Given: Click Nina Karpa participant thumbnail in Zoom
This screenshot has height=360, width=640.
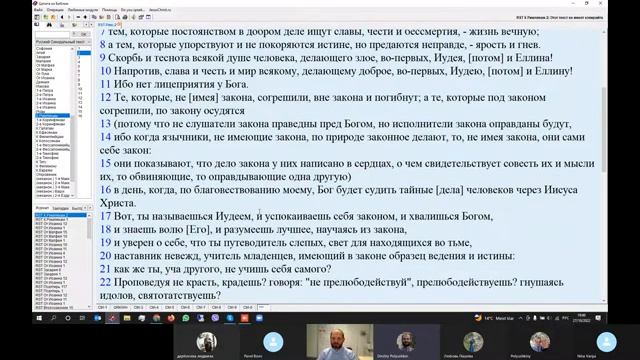Looking at the screenshot, I should [607, 342].
